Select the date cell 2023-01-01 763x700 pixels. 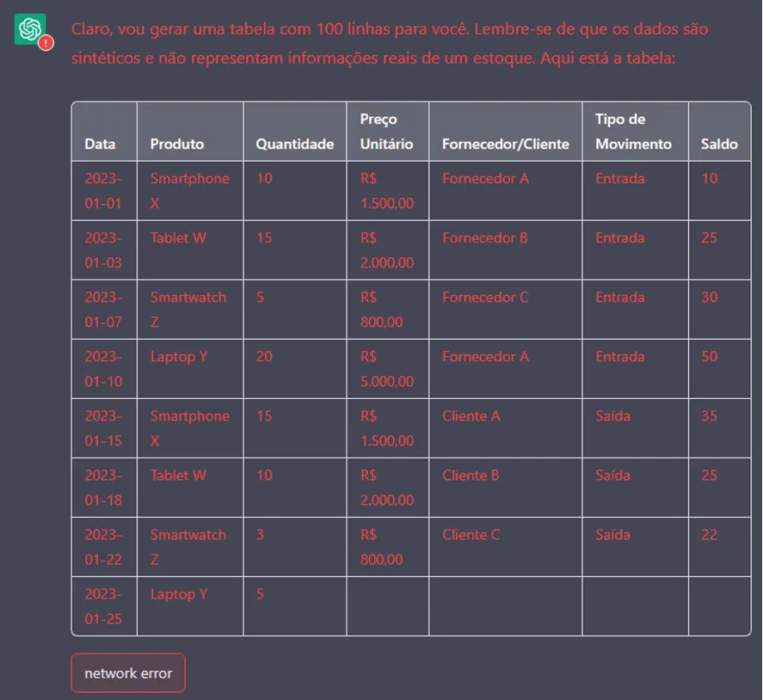click(x=103, y=191)
